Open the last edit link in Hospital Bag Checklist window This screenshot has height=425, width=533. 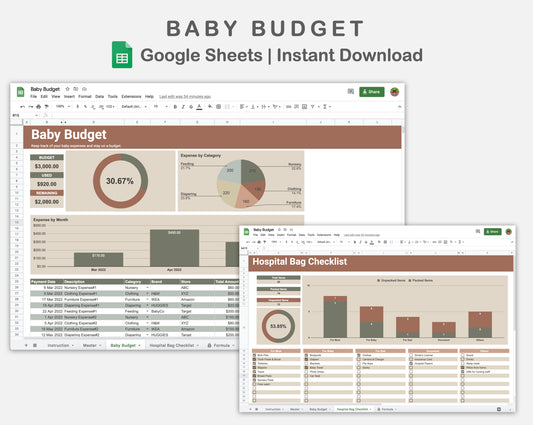362,235
